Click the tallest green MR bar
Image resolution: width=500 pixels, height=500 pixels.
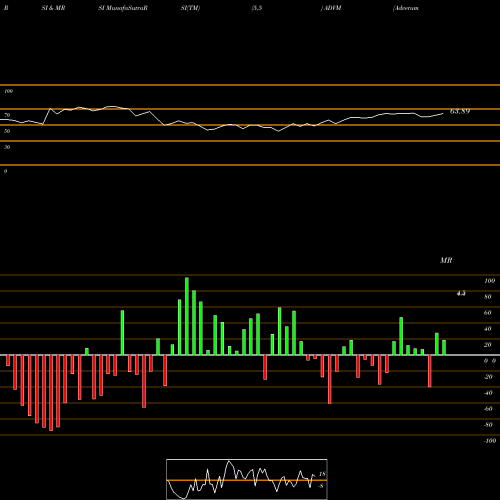(x=187, y=316)
